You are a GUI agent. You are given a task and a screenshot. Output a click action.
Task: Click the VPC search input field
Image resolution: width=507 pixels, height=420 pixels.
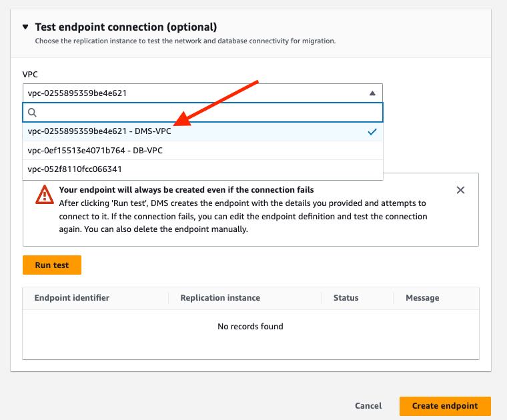coord(203,113)
